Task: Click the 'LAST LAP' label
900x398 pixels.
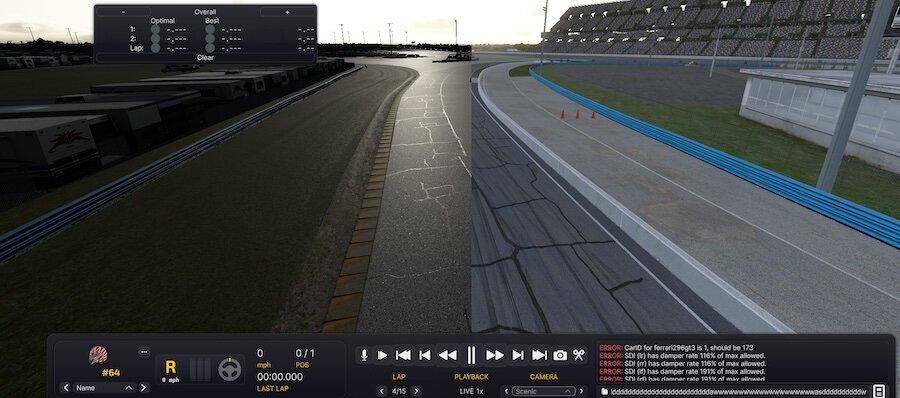Action: (273, 389)
